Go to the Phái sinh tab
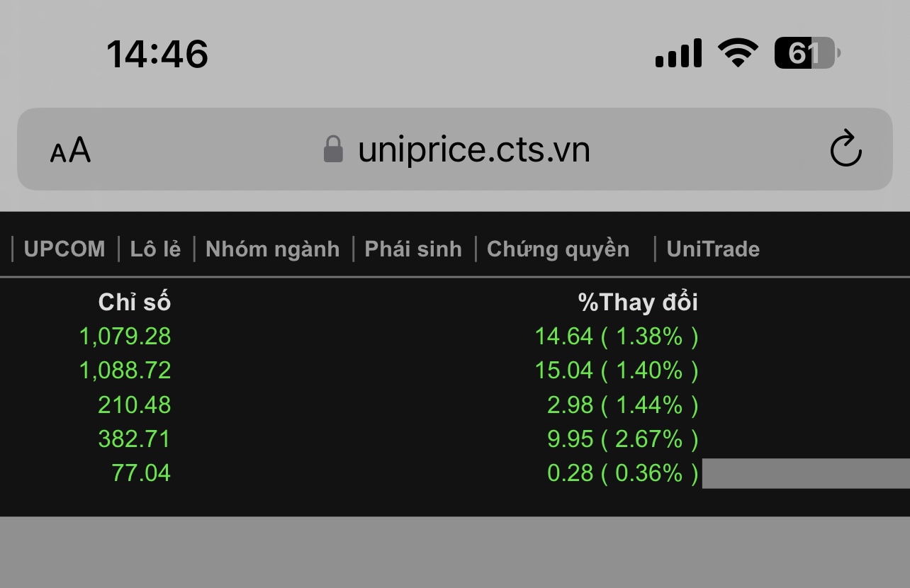The height and width of the screenshot is (588, 910). [412, 249]
